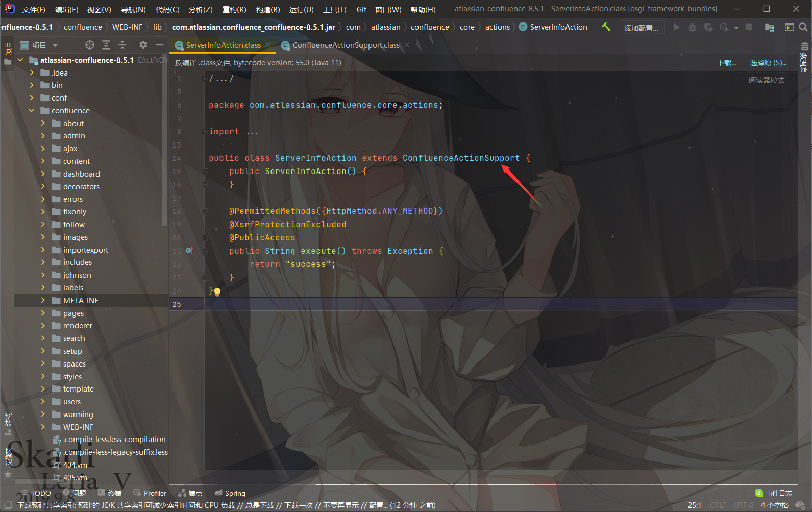This screenshot has height=512, width=812.
Task: Click the Expand All icon in project panel
Action: click(x=106, y=45)
